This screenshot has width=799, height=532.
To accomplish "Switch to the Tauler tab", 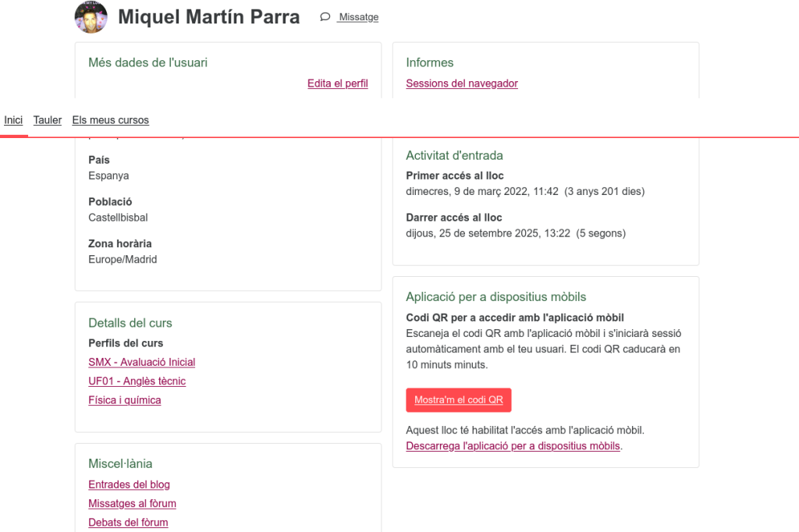I will click(48, 120).
